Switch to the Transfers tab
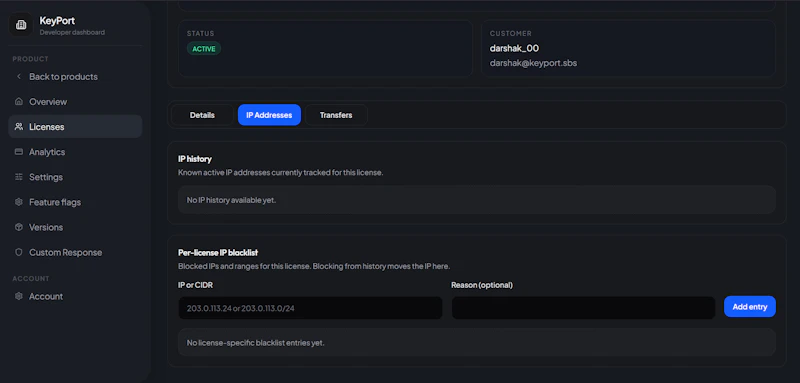Viewport: 800px width, 383px height. [x=336, y=115]
